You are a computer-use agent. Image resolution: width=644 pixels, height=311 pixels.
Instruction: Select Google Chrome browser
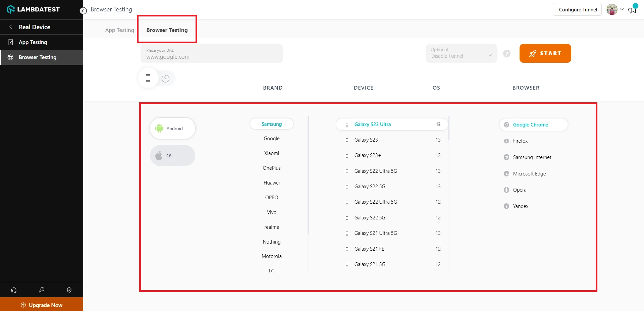pos(533,125)
